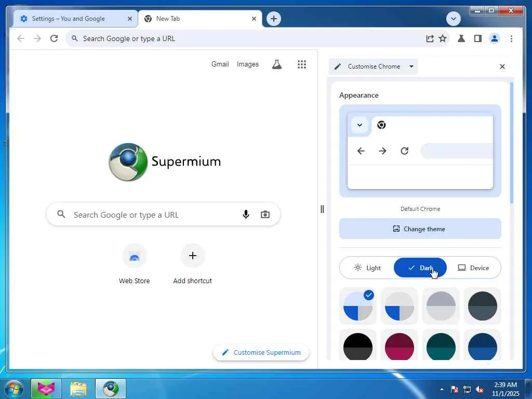
Task: Select the Dark appearance mode
Action: 420,268
